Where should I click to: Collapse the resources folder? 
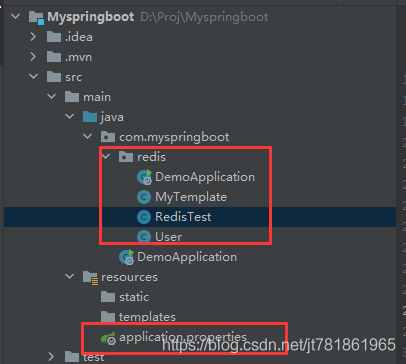point(70,277)
